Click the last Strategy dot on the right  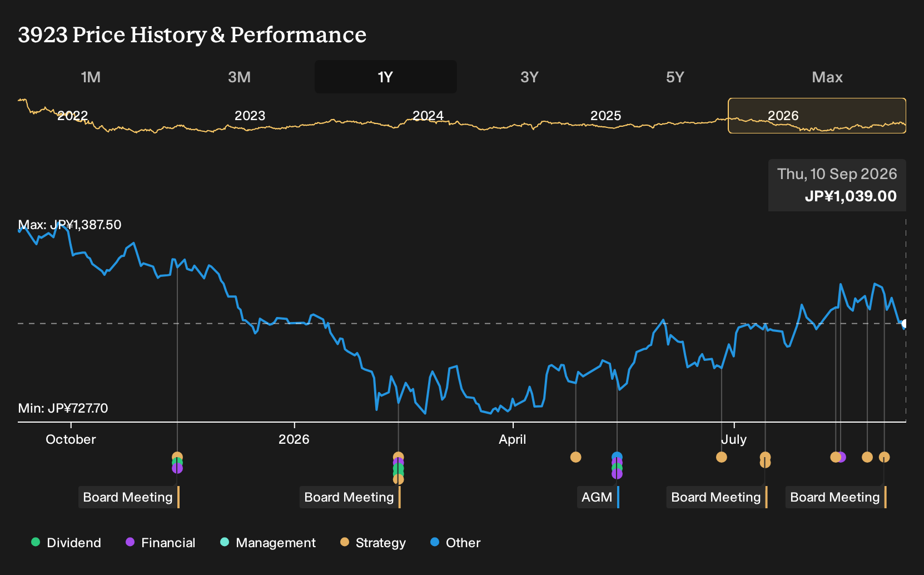tap(884, 457)
